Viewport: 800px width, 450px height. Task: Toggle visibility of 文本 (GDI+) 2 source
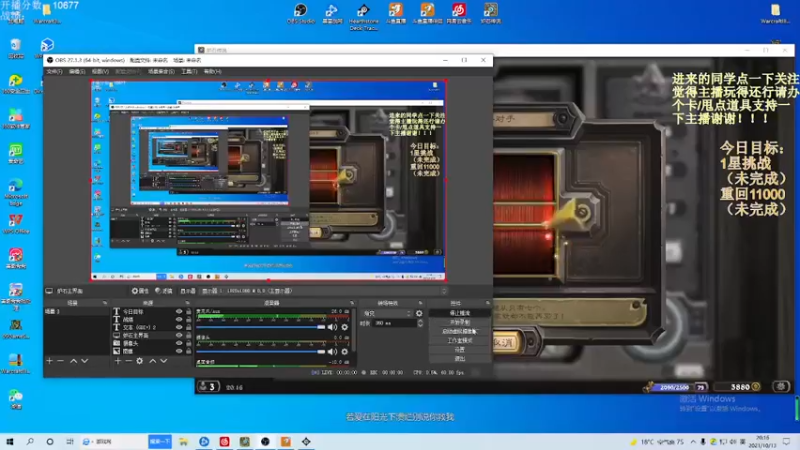tap(179, 328)
